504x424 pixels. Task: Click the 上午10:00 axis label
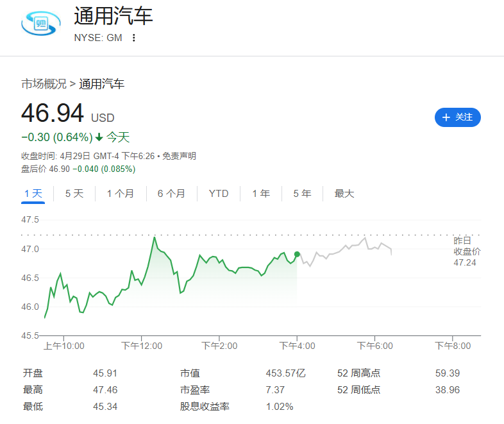pyautogui.click(x=63, y=346)
